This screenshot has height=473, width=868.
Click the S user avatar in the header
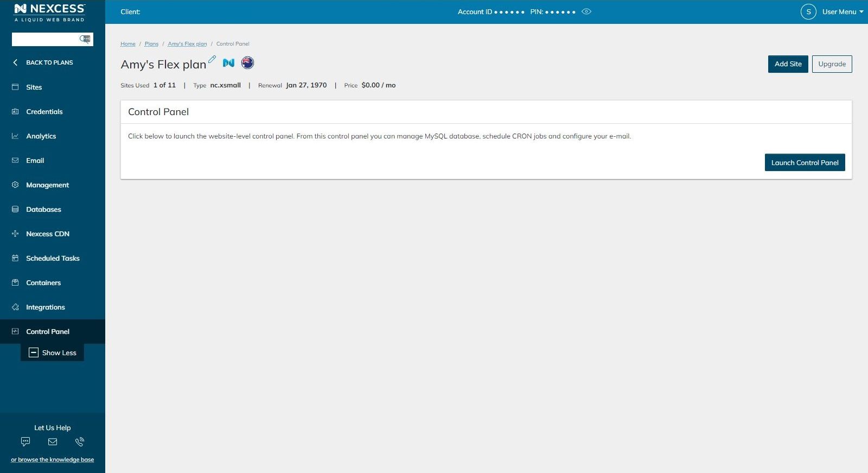click(x=808, y=11)
